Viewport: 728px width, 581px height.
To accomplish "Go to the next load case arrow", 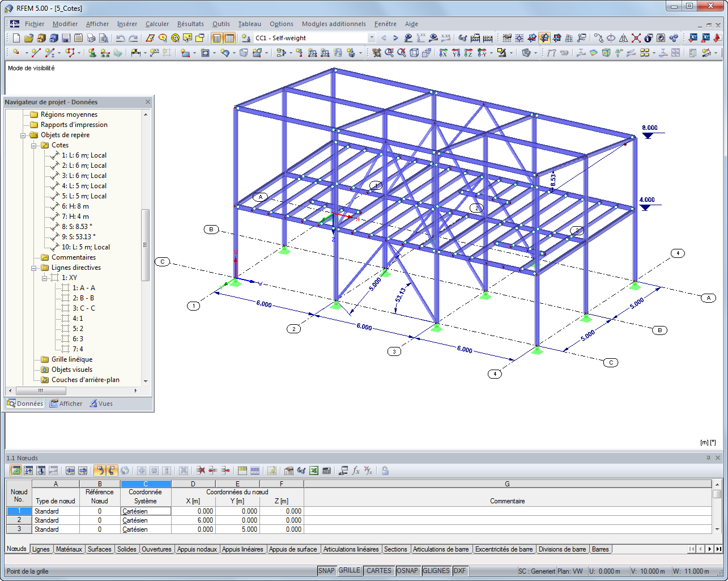I will (396, 38).
